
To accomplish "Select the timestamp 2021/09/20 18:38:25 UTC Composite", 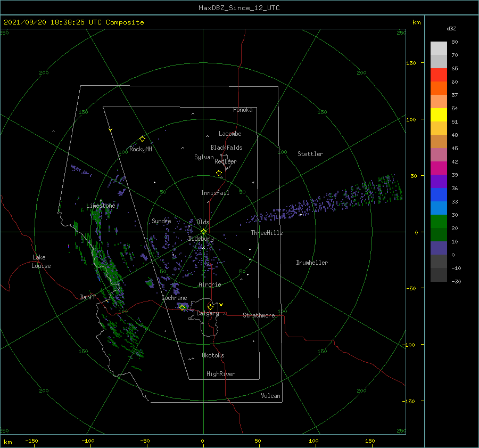I will point(73,22).
